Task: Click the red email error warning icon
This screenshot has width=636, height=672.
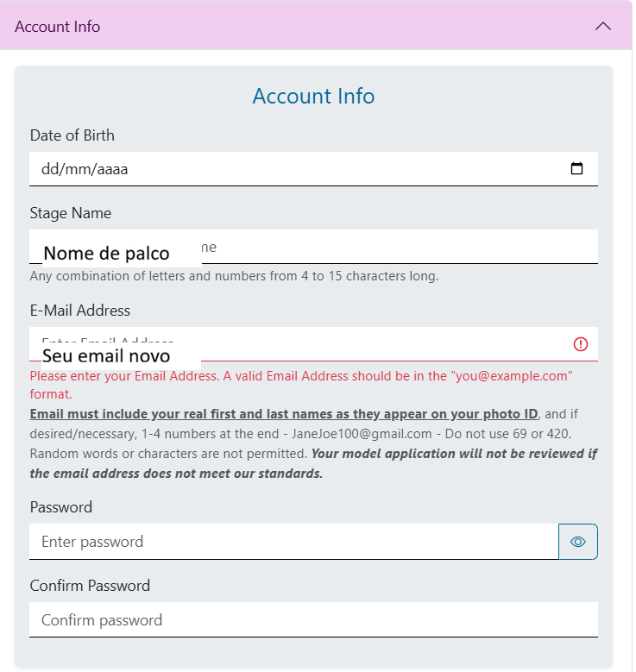Action: 581,344
